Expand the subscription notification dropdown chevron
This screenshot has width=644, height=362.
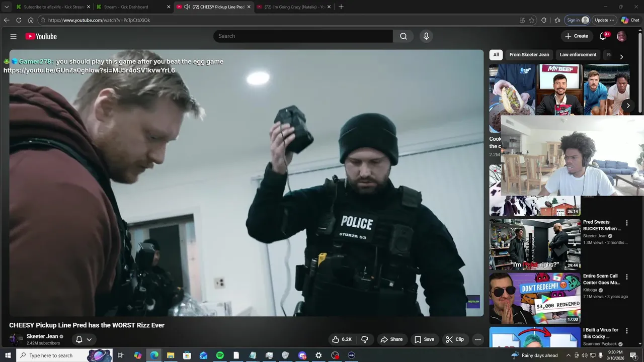89,339
